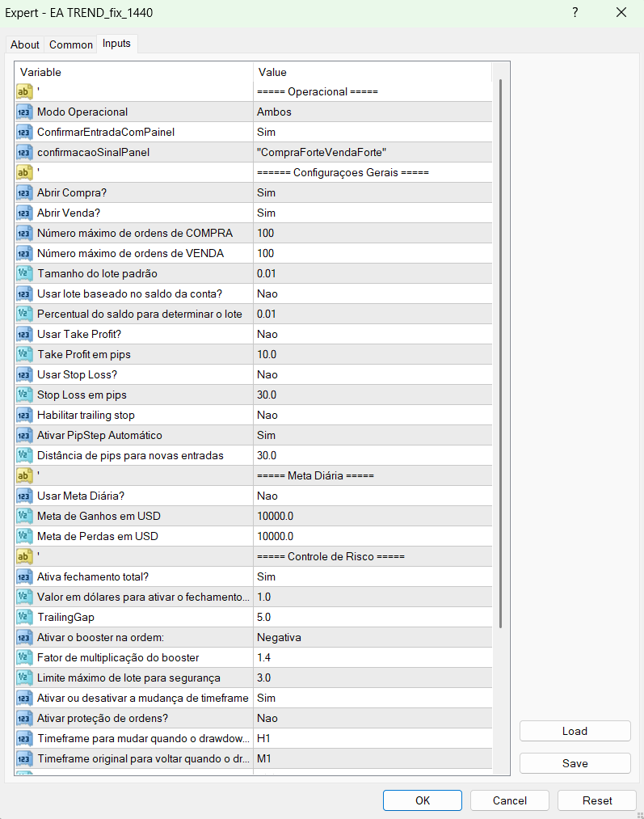Click the icon next to TrailingGap
Image resolution: width=644 pixels, height=819 pixels.
tap(24, 617)
